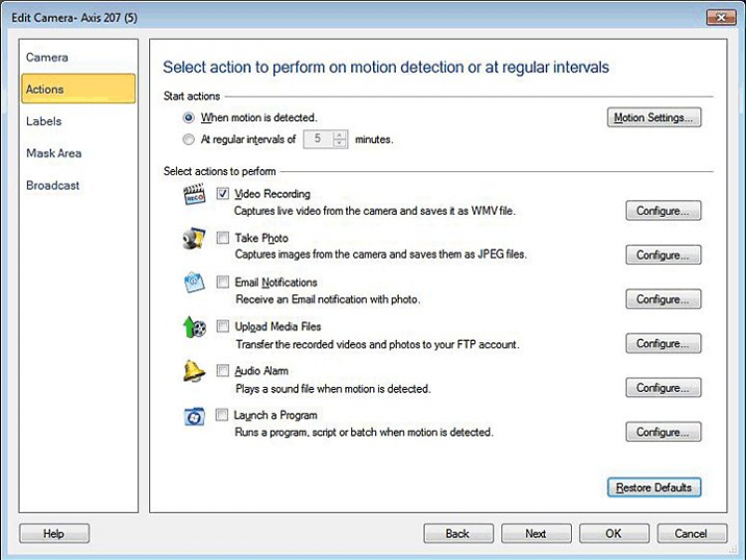Viewport: 746px width, 560px height.
Task: Open Motion Settings dialog
Action: coord(654,117)
